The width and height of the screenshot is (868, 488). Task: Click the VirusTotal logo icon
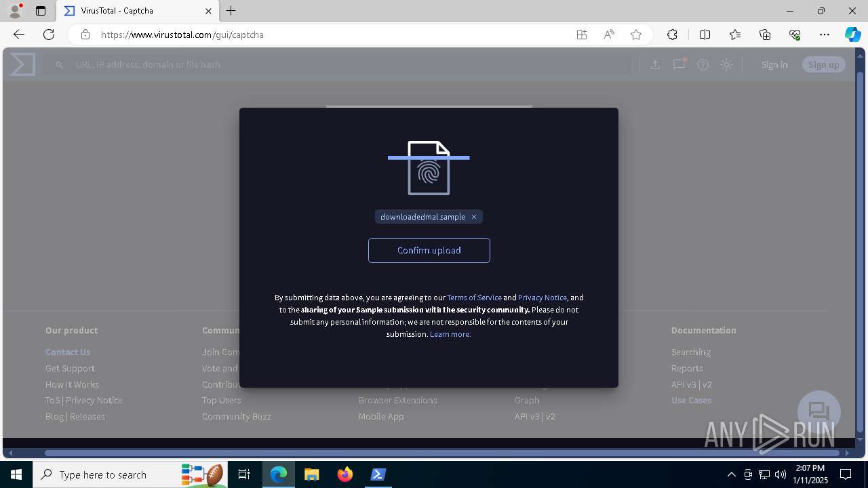[x=22, y=64]
